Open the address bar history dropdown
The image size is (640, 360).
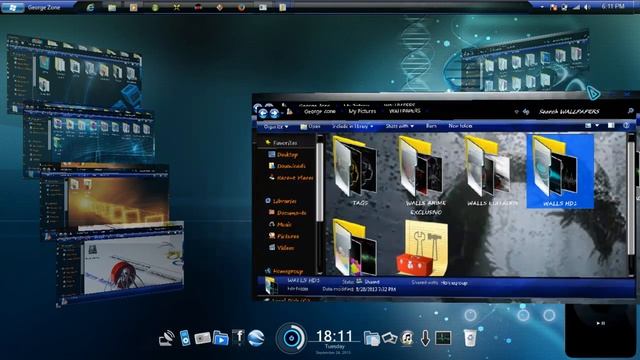(x=516, y=111)
